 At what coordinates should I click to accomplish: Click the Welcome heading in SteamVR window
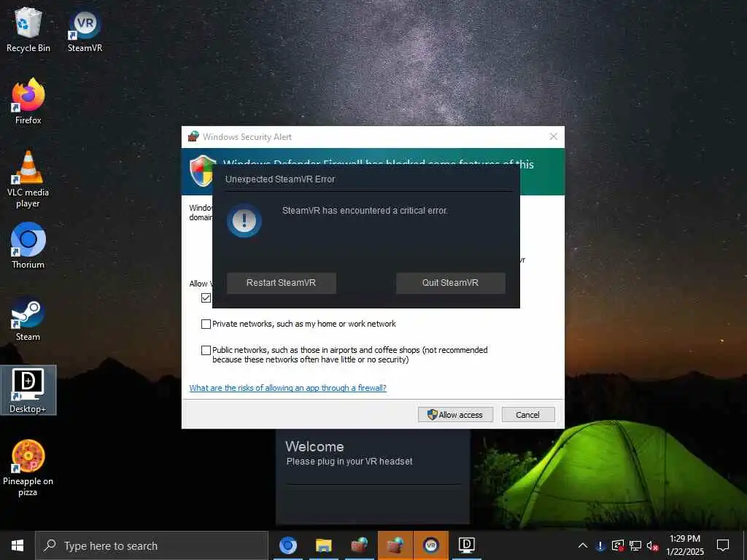tap(314, 446)
